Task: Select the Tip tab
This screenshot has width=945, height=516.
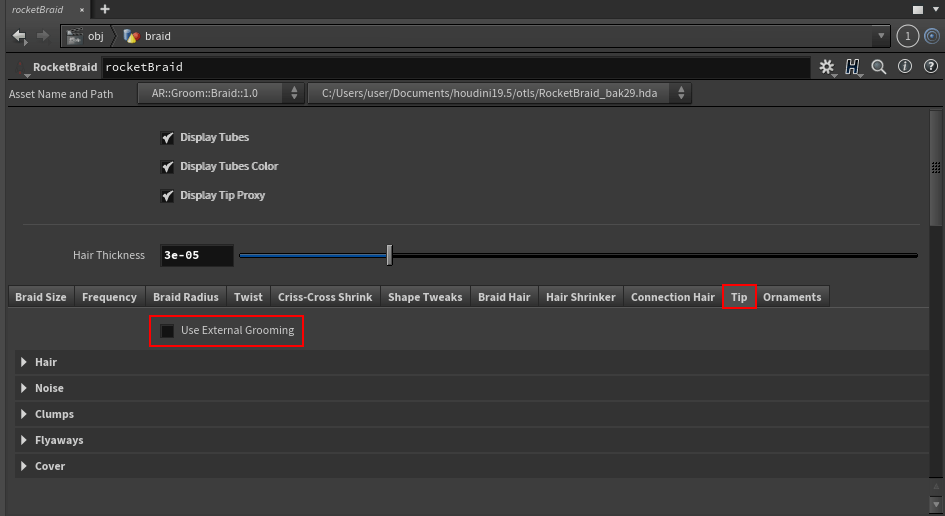Action: [739, 297]
